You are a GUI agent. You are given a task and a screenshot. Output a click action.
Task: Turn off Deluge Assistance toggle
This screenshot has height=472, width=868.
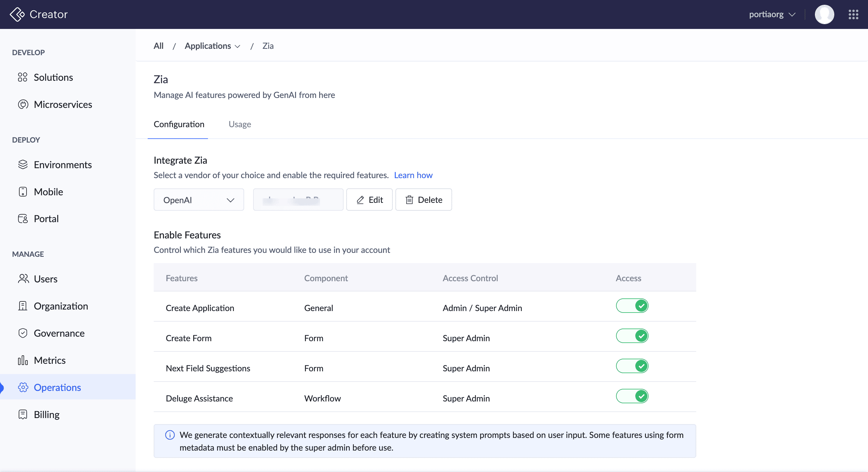click(x=632, y=396)
